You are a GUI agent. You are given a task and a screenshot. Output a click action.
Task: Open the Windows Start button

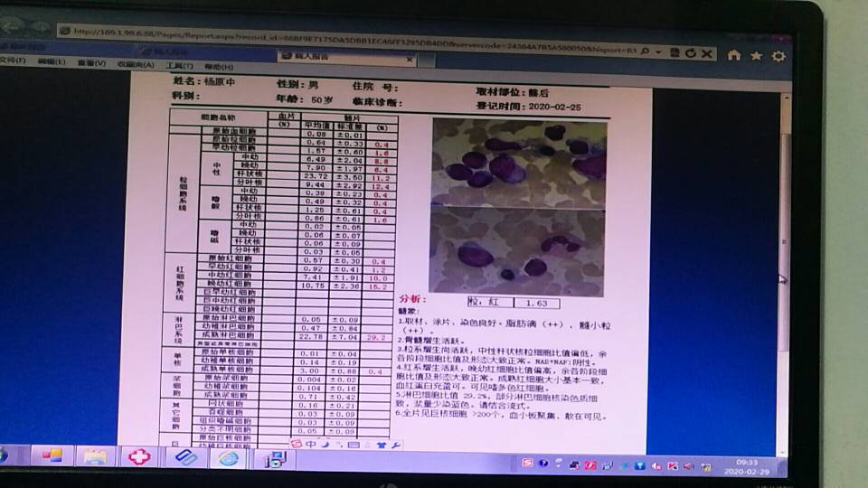[x=4, y=455]
